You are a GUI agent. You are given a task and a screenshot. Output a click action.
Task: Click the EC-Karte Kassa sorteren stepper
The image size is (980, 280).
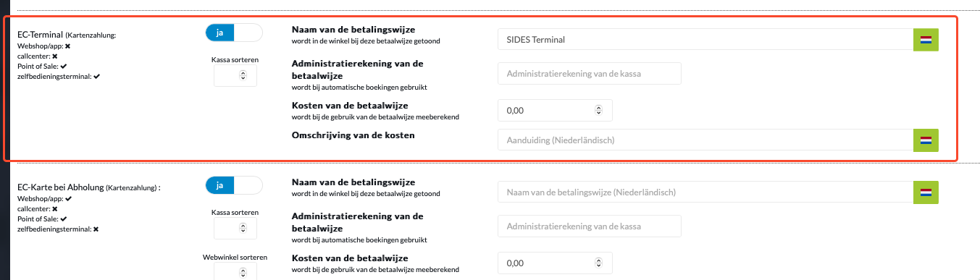(235, 229)
